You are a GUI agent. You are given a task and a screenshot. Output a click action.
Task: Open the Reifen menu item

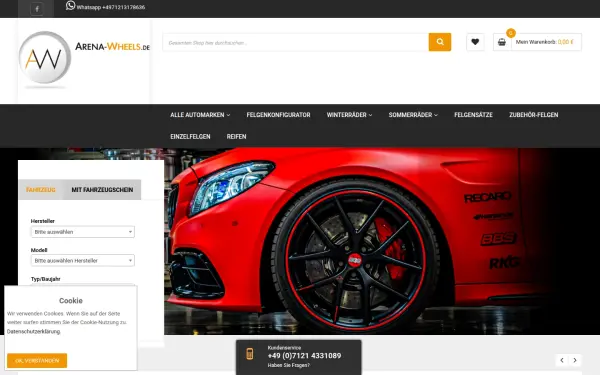tap(236, 137)
